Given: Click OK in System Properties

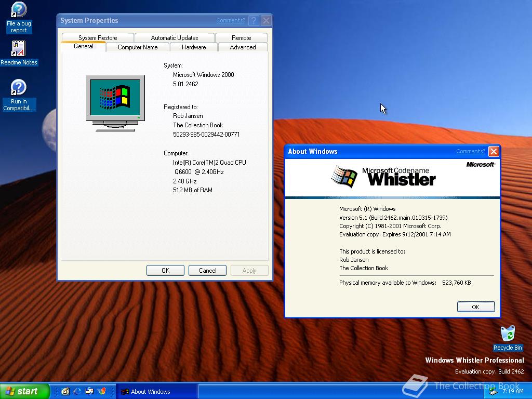Looking at the screenshot, I should (x=165, y=270).
